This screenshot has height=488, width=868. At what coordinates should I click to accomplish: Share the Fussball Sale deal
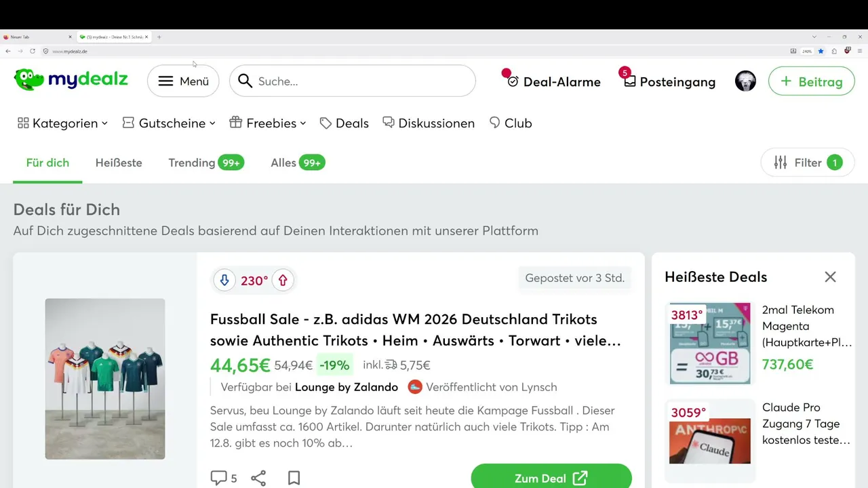point(258,479)
